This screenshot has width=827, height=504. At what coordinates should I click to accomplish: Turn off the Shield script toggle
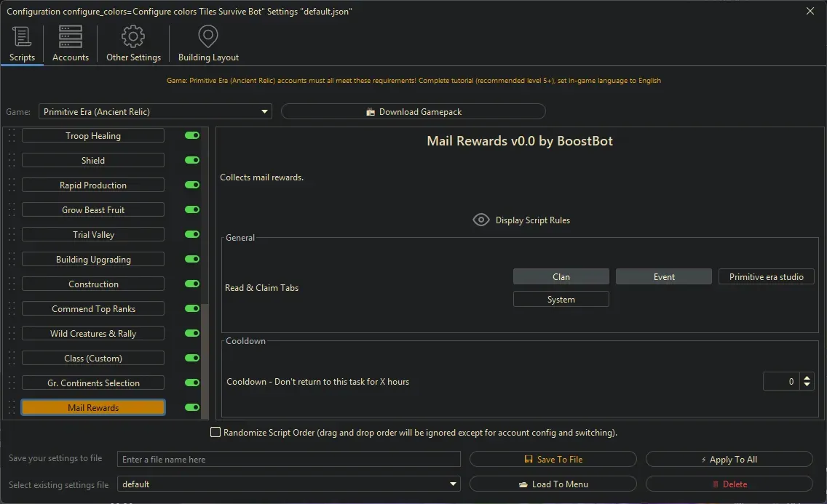[191, 160]
